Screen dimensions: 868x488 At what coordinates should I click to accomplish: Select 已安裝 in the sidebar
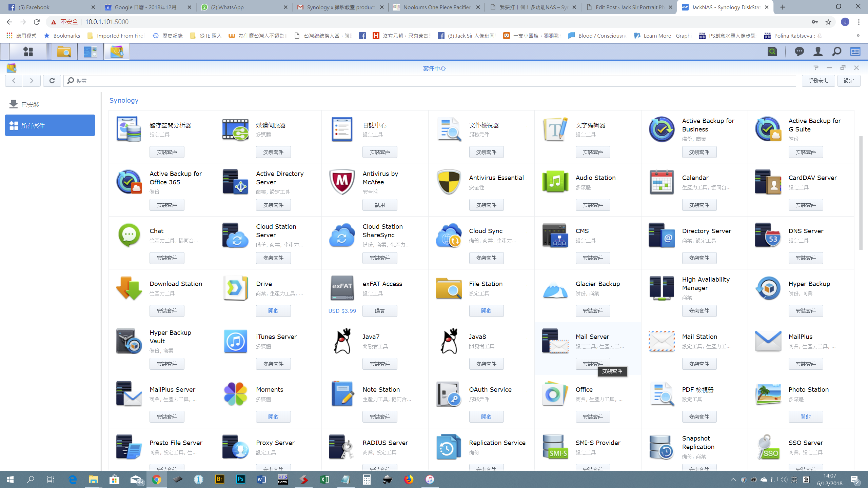point(50,104)
